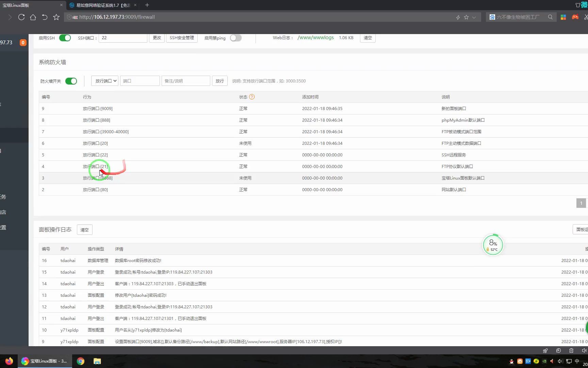This screenshot has width=588, height=368.
Task: Click the orange 0 notification badge in sidebar
Action: pos(23,43)
